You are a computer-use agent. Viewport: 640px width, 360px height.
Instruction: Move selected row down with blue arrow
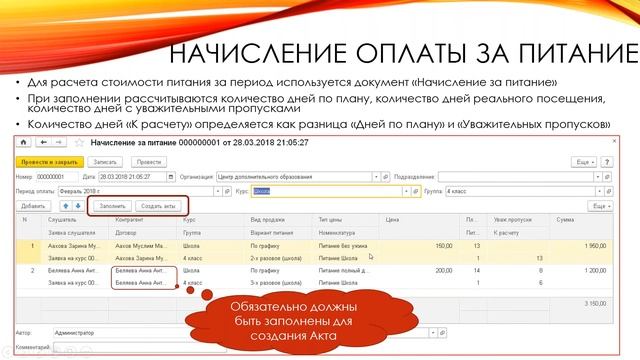click(x=78, y=206)
